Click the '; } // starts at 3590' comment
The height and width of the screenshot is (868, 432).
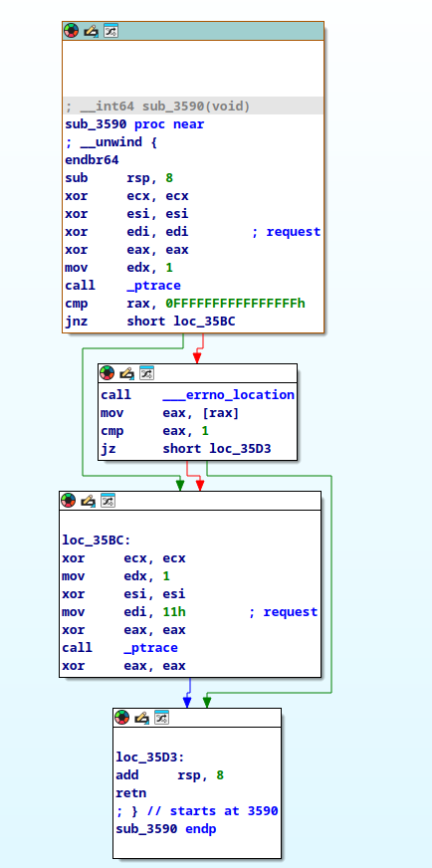tap(197, 810)
